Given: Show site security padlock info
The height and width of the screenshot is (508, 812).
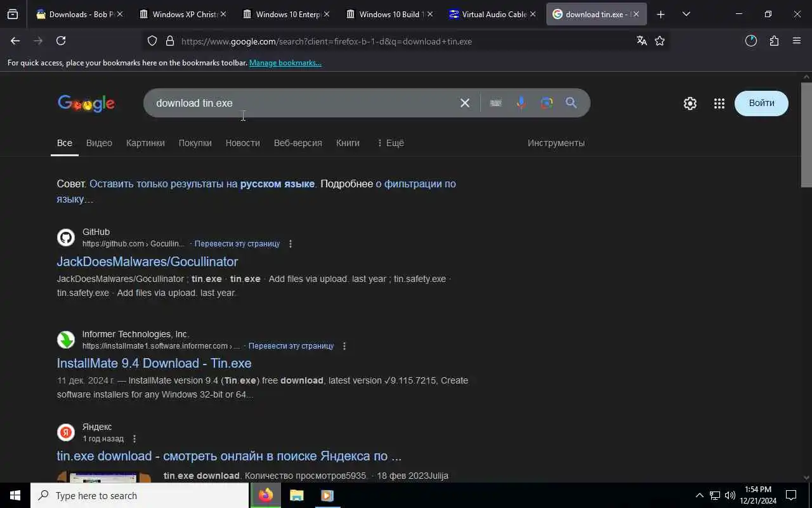Looking at the screenshot, I should pyautogui.click(x=169, y=41).
